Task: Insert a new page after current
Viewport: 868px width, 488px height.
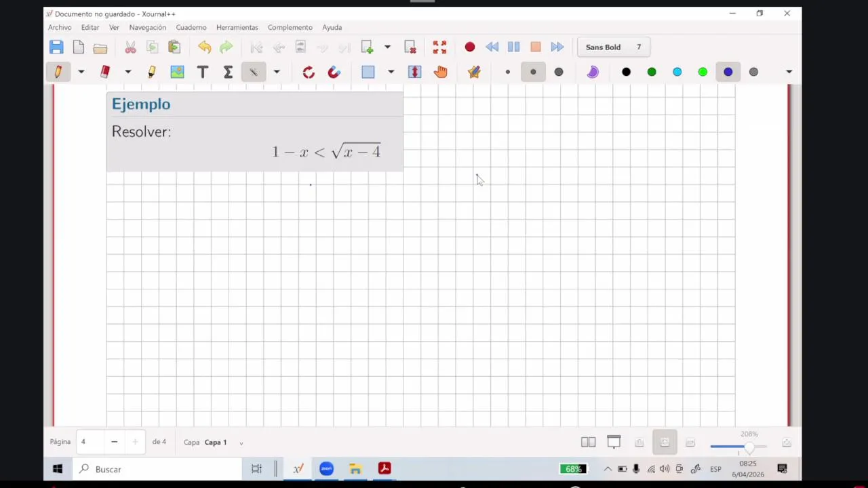Action: pyautogui.click(x=367, y=47)
